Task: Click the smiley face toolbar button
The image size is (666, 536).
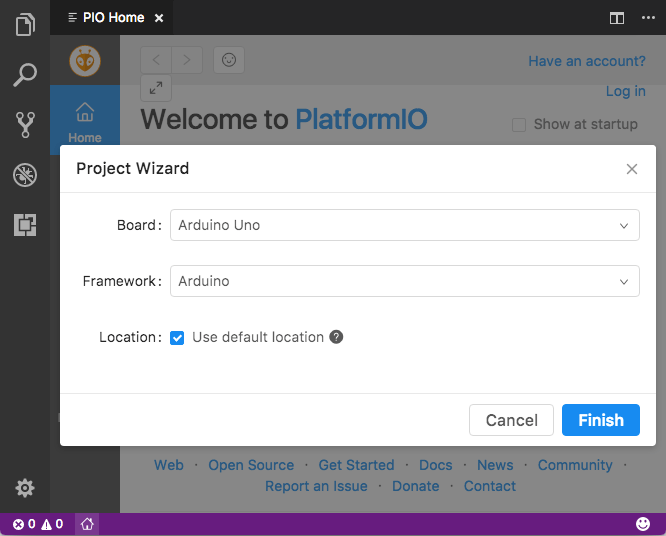Action: point(229,60)
